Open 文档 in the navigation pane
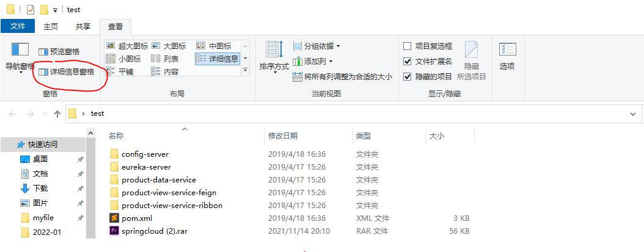The height and width of the screenshot is (252, 644). (x=40, y=174)
